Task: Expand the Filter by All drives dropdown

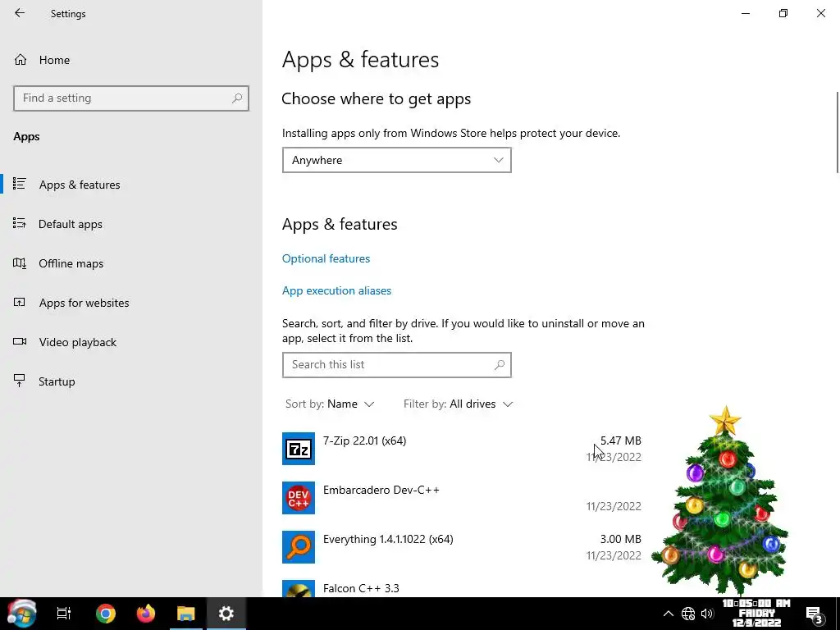Action: (x=458, y=404)
